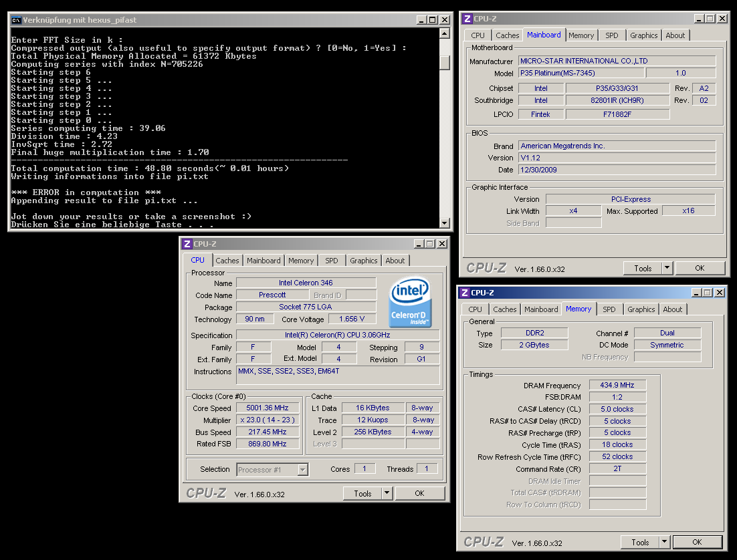Click the Specification field 'Intel(R) Celeron(R) CPU 3.06GHz'

338,335
